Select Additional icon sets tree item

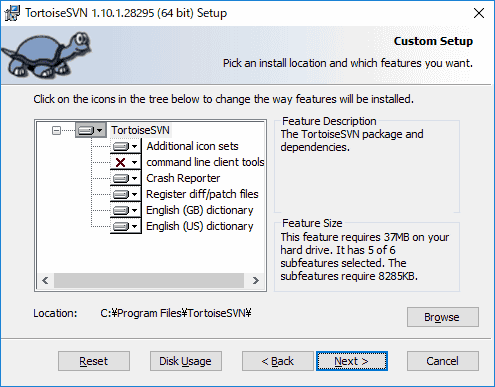(192, 146)
